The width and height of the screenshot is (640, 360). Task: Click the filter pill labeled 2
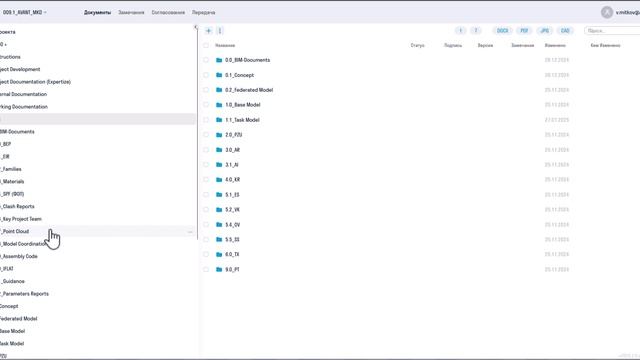(x=476, y=31)
